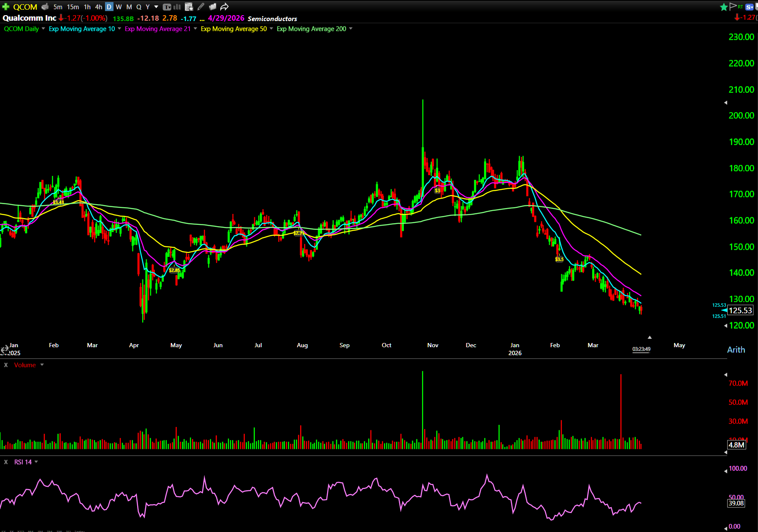
Task: Open the RSI 14 indicator dropdown arrow
Action: [x=36, y=462]
